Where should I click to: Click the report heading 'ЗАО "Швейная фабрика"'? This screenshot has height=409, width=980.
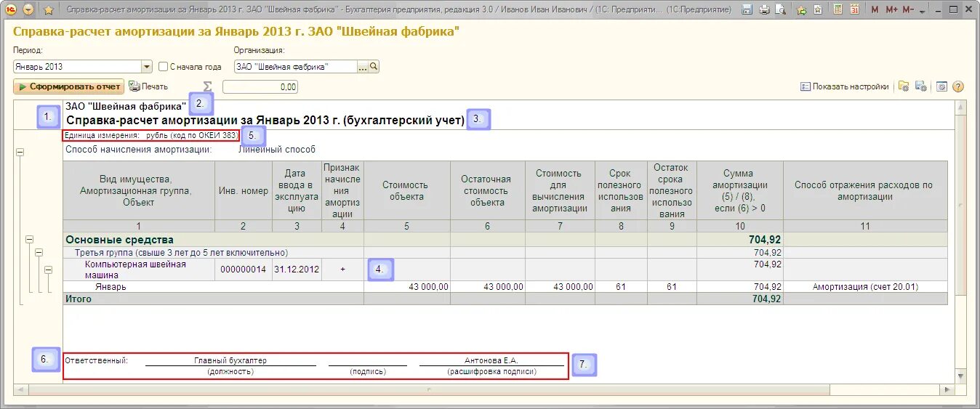126,106
